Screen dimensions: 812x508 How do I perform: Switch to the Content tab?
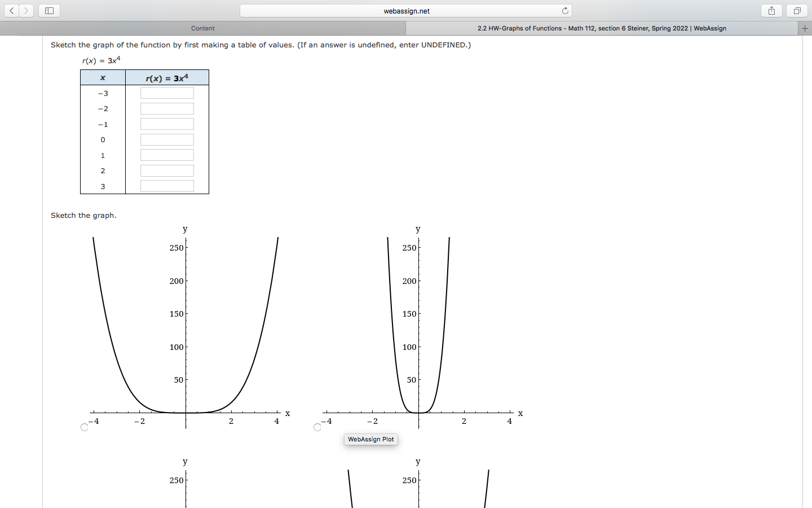[x=203, y=28]
